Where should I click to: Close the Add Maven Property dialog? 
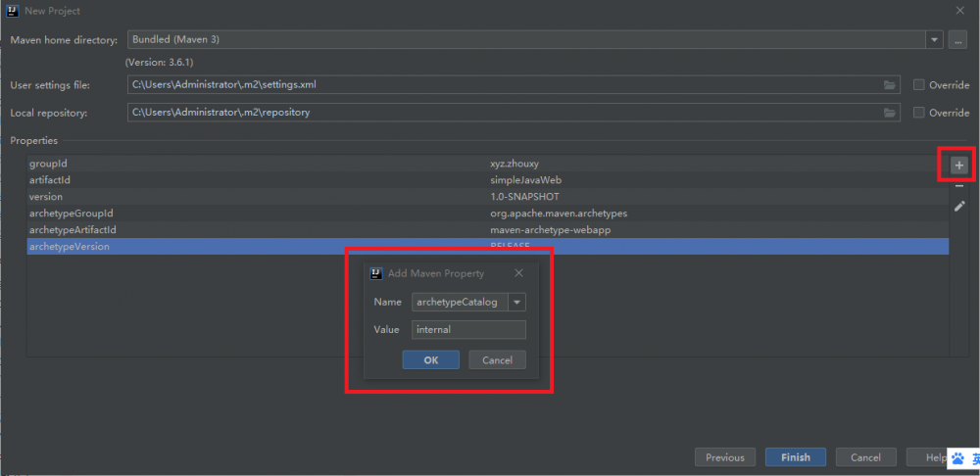pos(518,273)
